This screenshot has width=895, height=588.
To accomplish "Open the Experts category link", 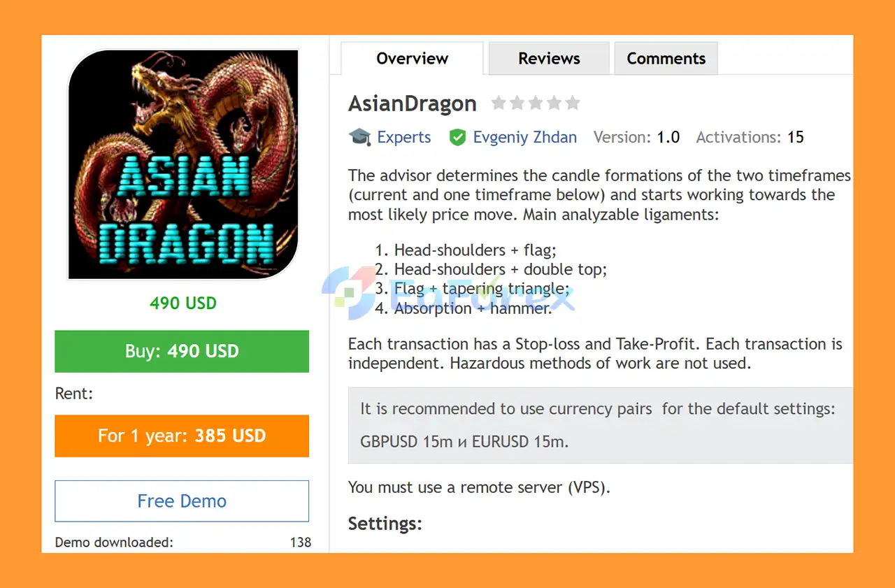I will point(404,138).
